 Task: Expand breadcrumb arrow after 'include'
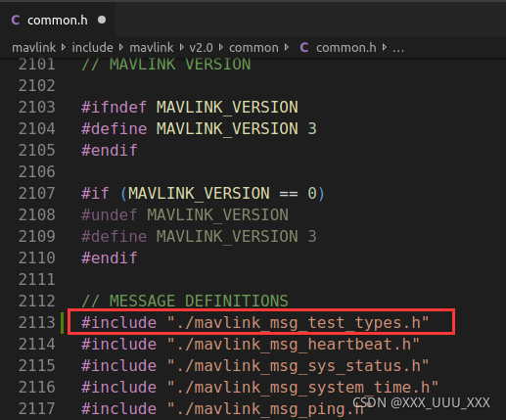tap(121, 48)
